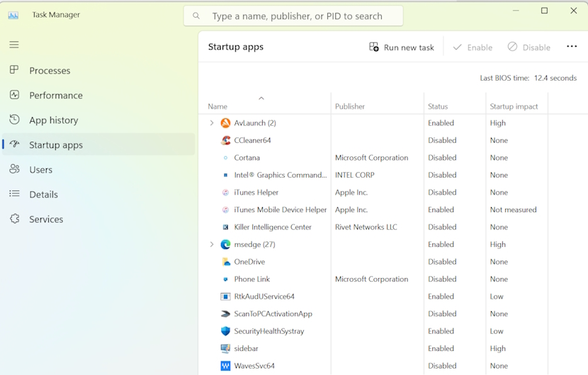Expand the AvLaunch (2) group

tap(212, 123)
